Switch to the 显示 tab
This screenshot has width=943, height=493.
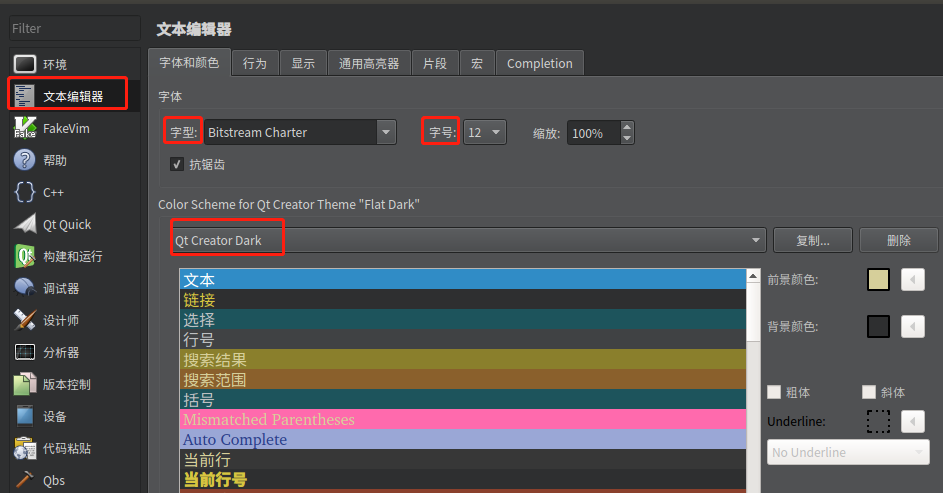tap(303, 63)
